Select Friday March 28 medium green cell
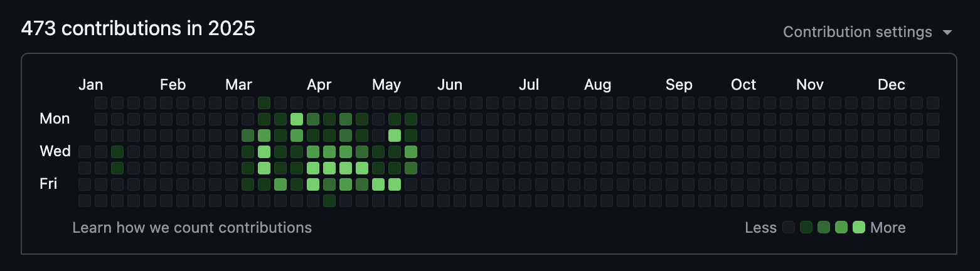The height and width of the screenshot is (271, 980). pyautogui.click(x=280, y=184)
